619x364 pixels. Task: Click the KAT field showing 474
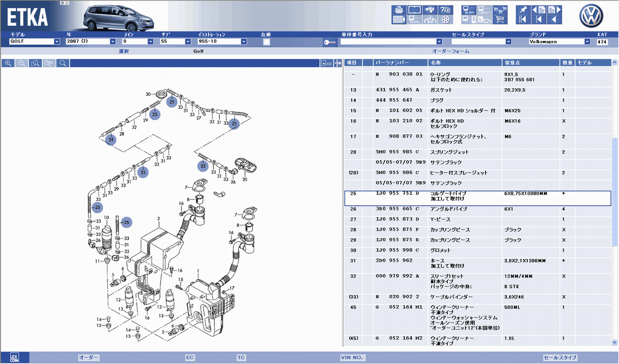click(x=601, y=42)
